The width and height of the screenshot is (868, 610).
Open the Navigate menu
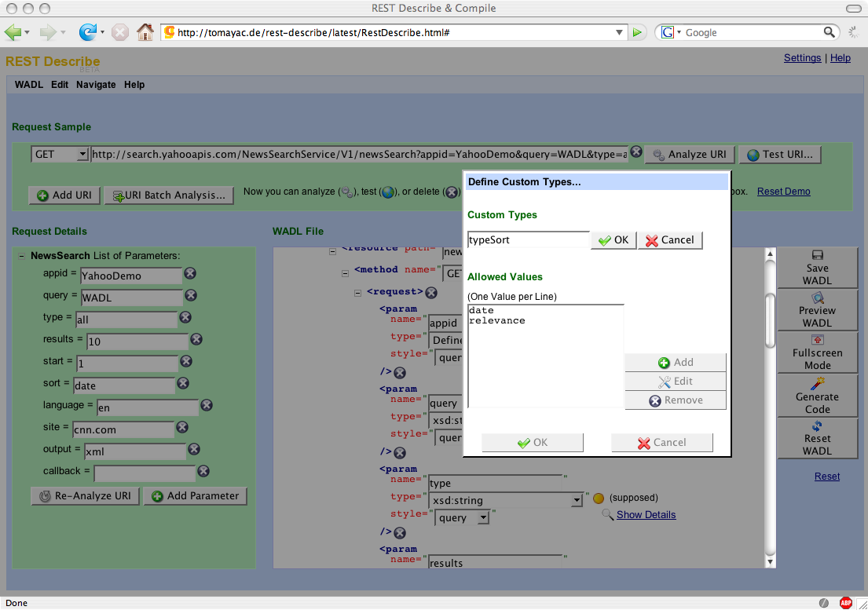point(96,85)
